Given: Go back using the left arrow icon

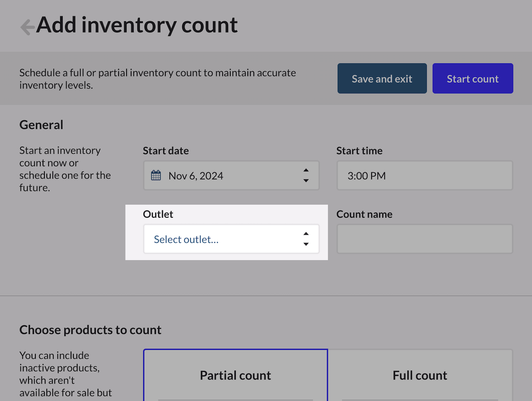Looking at the screenshot, I should coord(27,27).
